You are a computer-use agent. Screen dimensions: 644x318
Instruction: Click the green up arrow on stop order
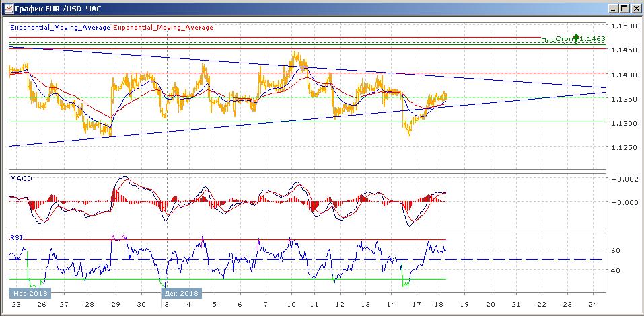pyautogui.click(x=576, y=38)
